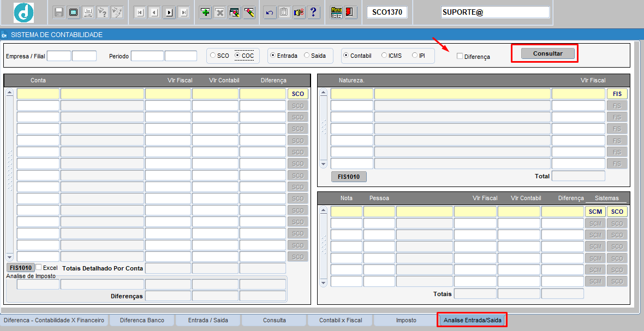Screen dimensions: 644x331
Task: Open help with question mark icon
Action: click(313, 13)
